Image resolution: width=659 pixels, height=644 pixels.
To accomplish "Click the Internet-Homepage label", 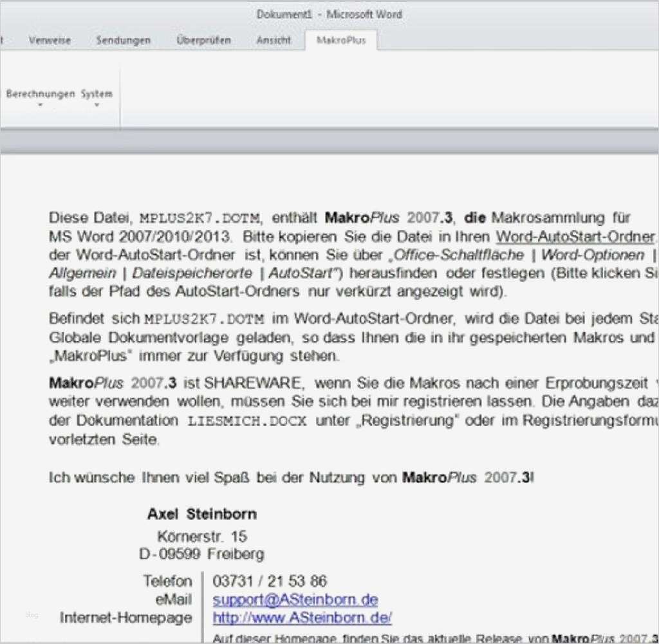I will [126, 618].
